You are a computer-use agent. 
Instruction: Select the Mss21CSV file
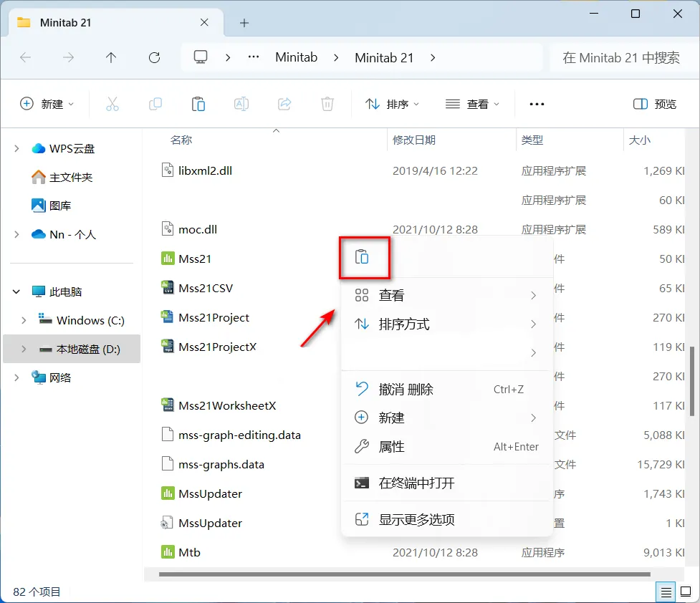pyautogui.click(x=197, y=289)
